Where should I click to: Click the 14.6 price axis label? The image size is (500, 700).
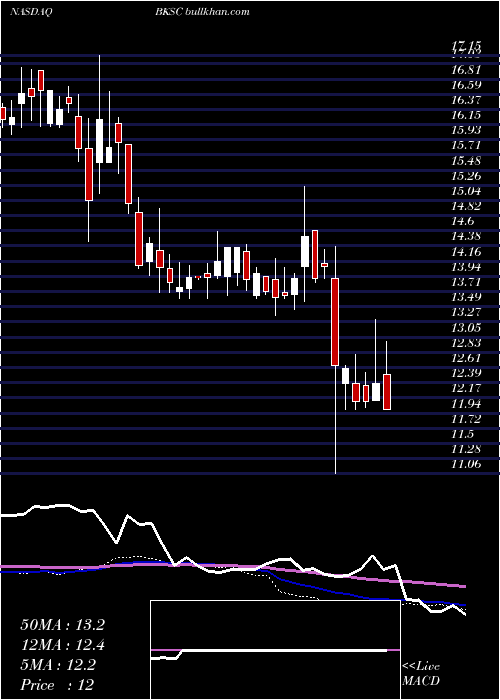coord(462,221)
